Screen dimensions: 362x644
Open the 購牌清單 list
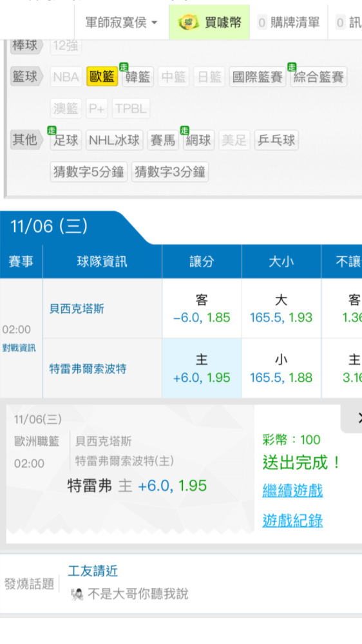(289, 22)
